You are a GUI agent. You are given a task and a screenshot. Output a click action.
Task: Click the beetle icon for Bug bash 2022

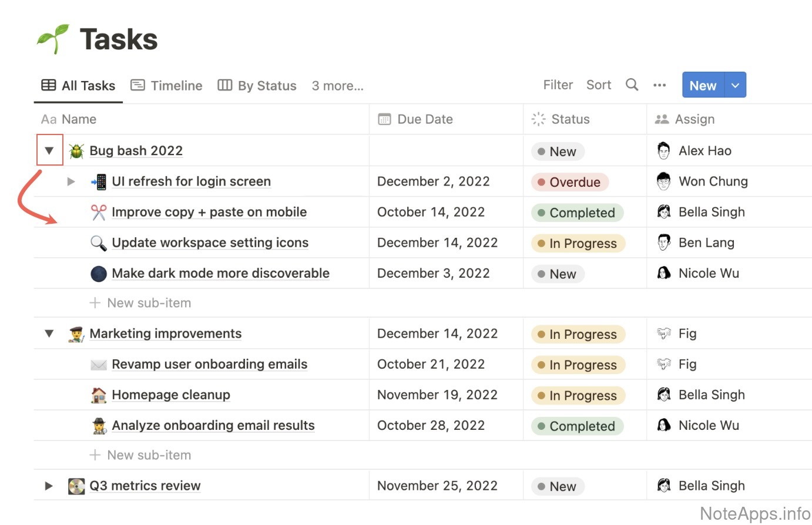76,151
